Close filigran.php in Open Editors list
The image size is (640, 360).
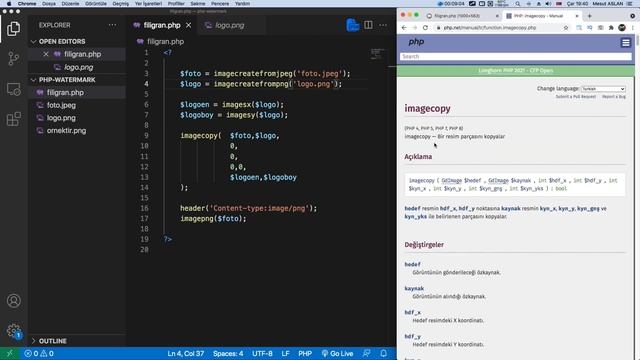[46, 54]
